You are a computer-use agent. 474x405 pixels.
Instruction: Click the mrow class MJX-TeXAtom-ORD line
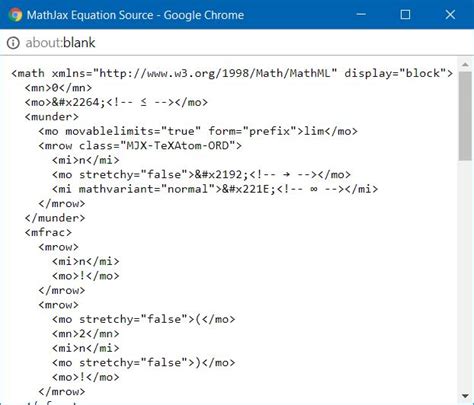(140, 146)
